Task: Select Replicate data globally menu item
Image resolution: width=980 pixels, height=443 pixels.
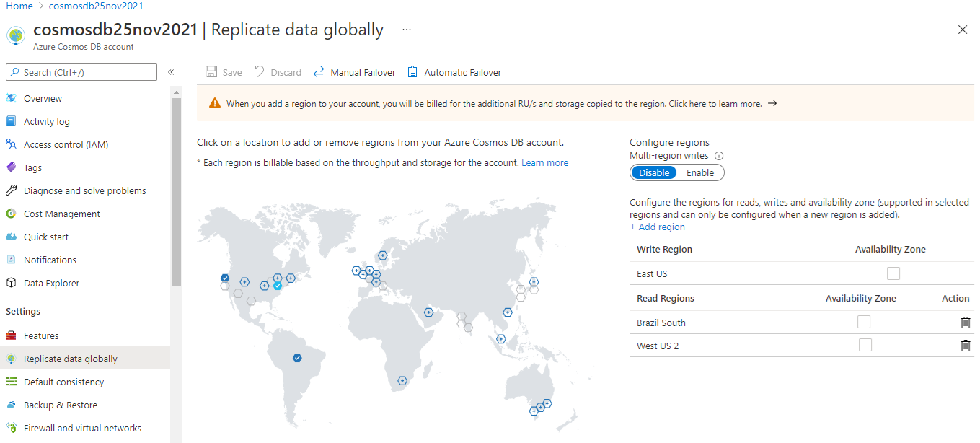Action: pos(85,359)
